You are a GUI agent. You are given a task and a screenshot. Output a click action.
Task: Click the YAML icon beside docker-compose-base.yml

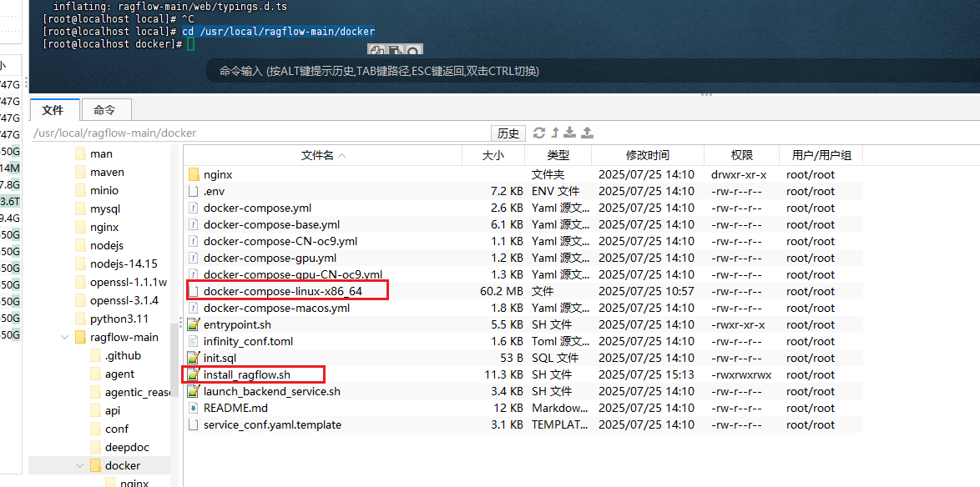click(x=194, y=225)
